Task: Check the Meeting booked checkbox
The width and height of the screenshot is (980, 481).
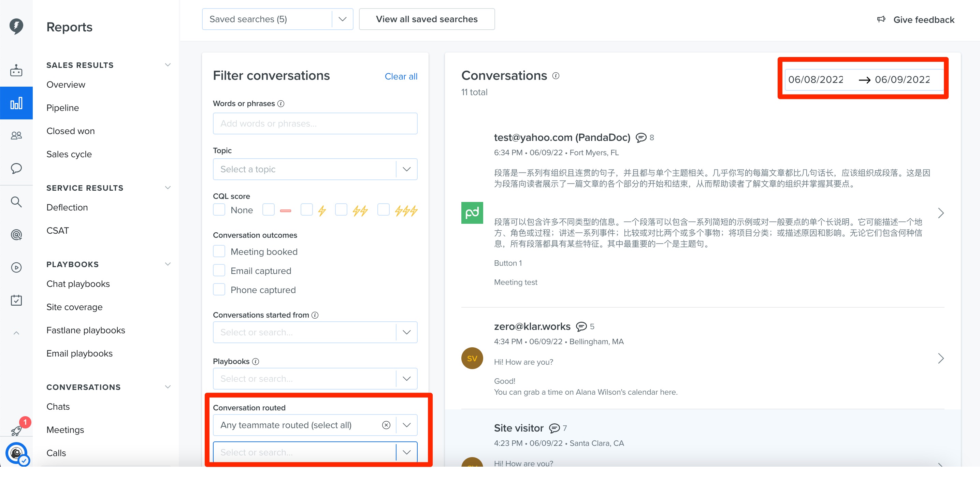Action: tap(219, 251)
